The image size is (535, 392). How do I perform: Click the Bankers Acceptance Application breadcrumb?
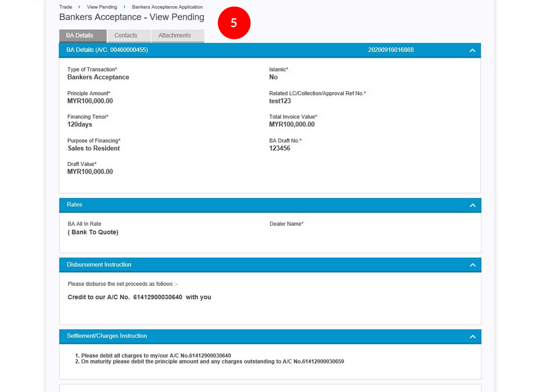167,7
